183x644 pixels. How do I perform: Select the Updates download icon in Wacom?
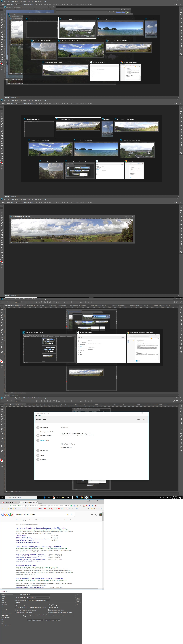tap(38, 440)
